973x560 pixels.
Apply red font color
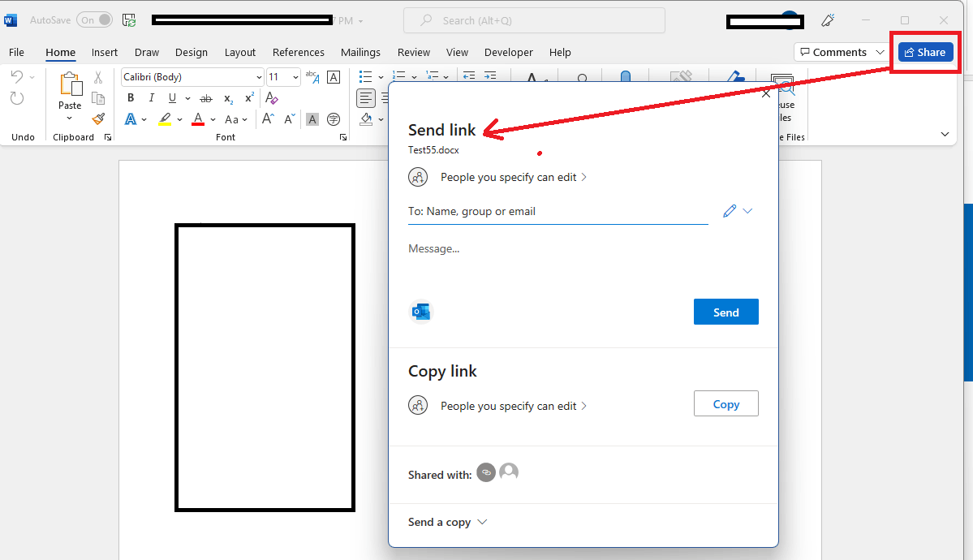pos(198,119)
